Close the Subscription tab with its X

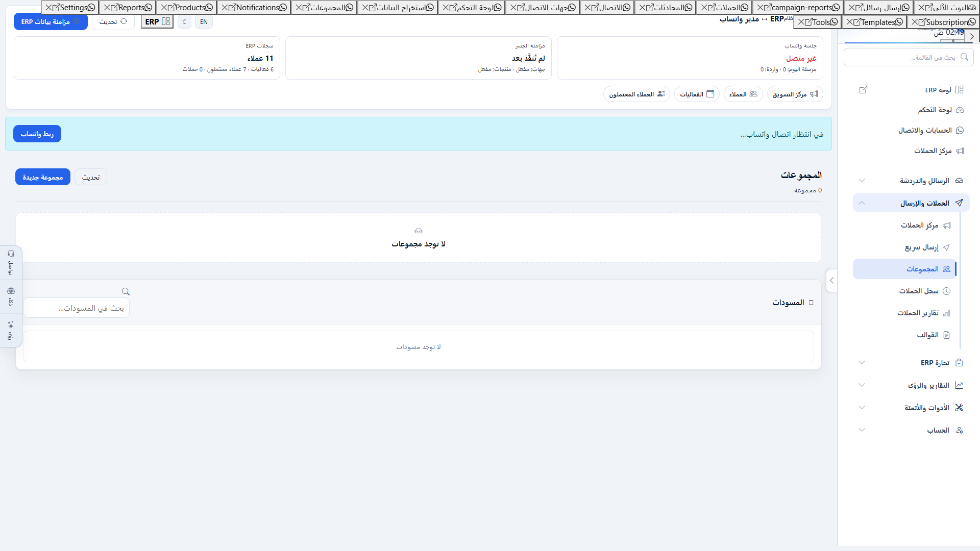pyautogui.click(x=915, y=22)
